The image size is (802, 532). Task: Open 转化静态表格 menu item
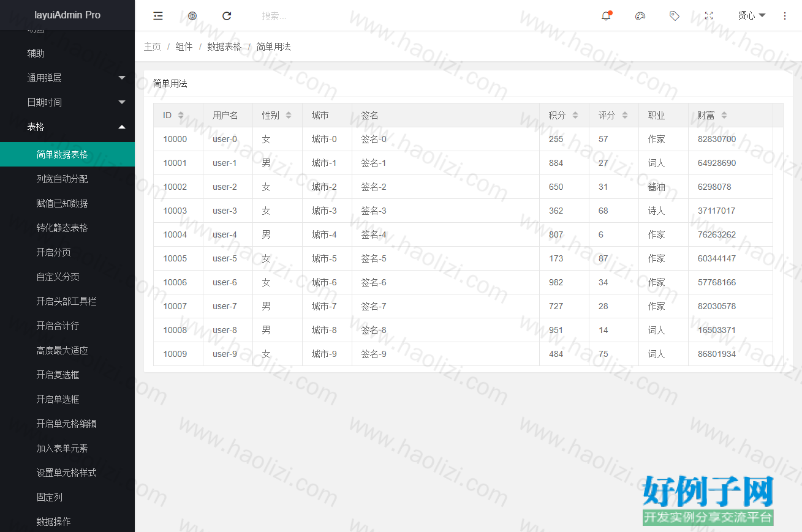pos(67,228)
